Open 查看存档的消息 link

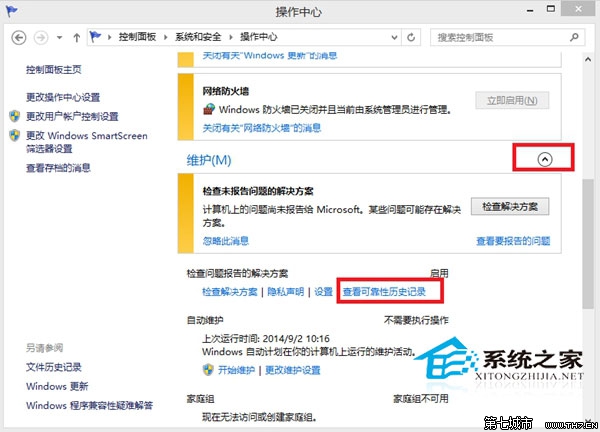pyautogui.click(x=58, y=168)
